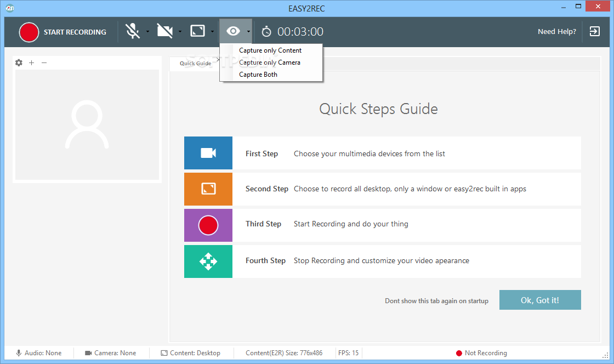614x364 pixels.
Task: Select Capture Both option
Action: point(271,75)
